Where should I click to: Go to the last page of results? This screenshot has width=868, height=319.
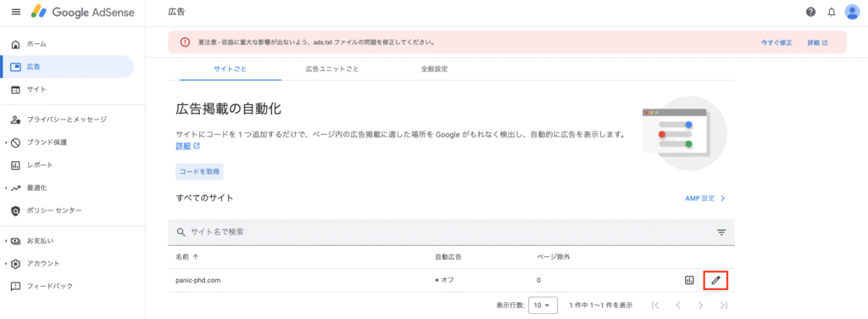click(723, 305)
